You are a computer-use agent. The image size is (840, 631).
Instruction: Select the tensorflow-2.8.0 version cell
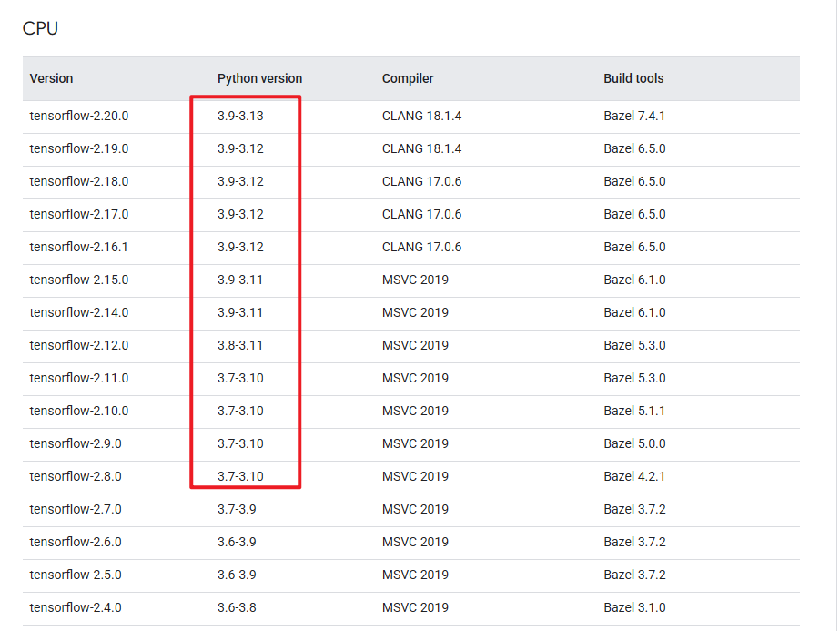76,476
